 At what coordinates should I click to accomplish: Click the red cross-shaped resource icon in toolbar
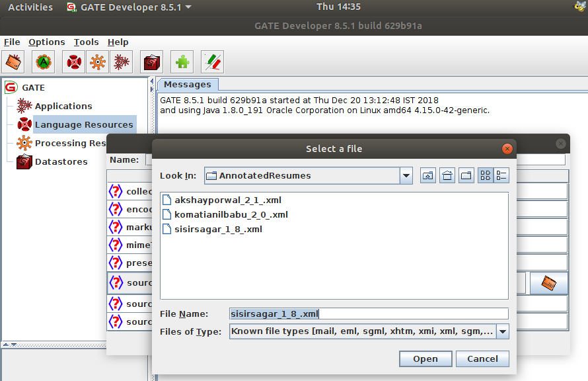click(x=73, y=62)
